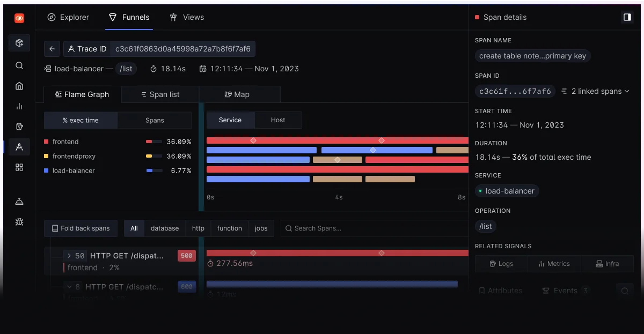The width and height of the screenshot is (644, 334).
Task: Click the 12:11:34 — Nov 1, 2023 timestamp in header
Action: [x=249, y=69]
